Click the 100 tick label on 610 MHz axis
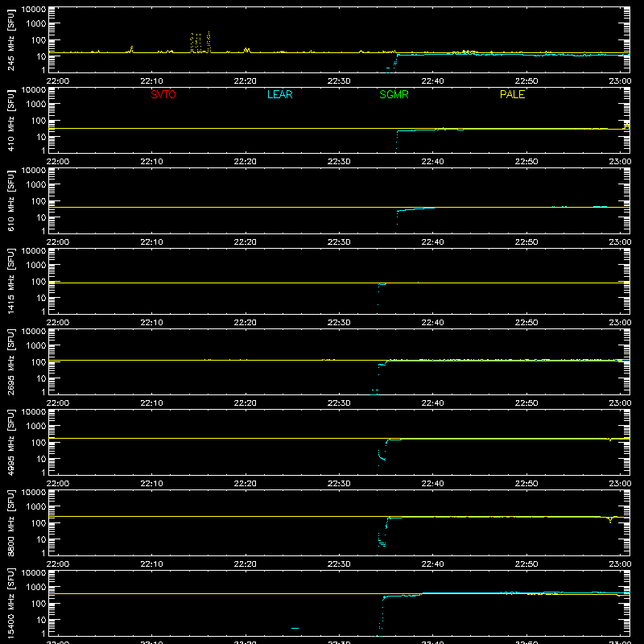 tap(39, 201)
